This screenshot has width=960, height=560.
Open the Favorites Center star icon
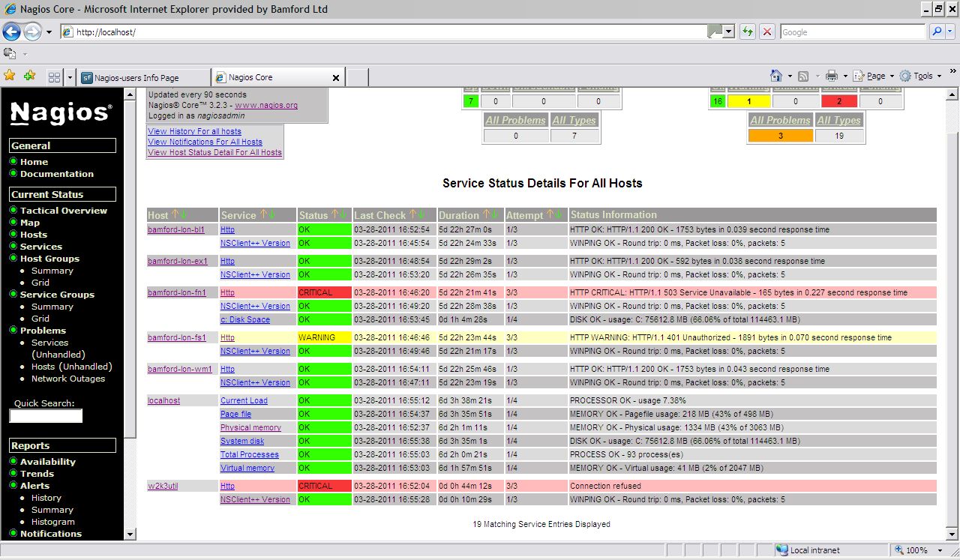tap(10, 76)
